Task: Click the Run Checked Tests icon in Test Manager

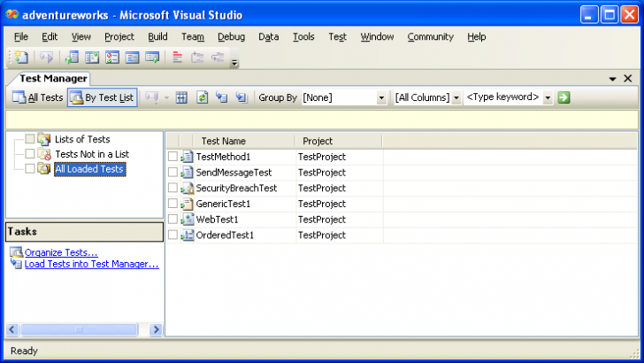Action: click(151, 98)
